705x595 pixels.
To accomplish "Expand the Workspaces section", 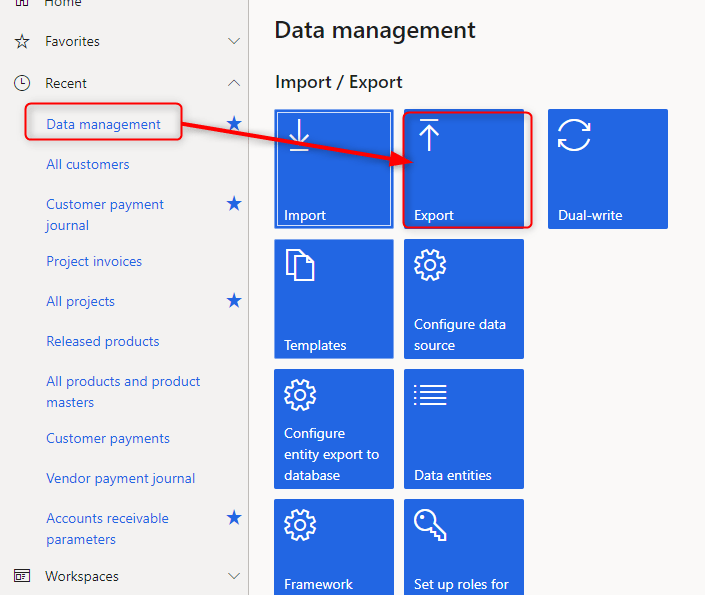I will click(x=234, y=576).
